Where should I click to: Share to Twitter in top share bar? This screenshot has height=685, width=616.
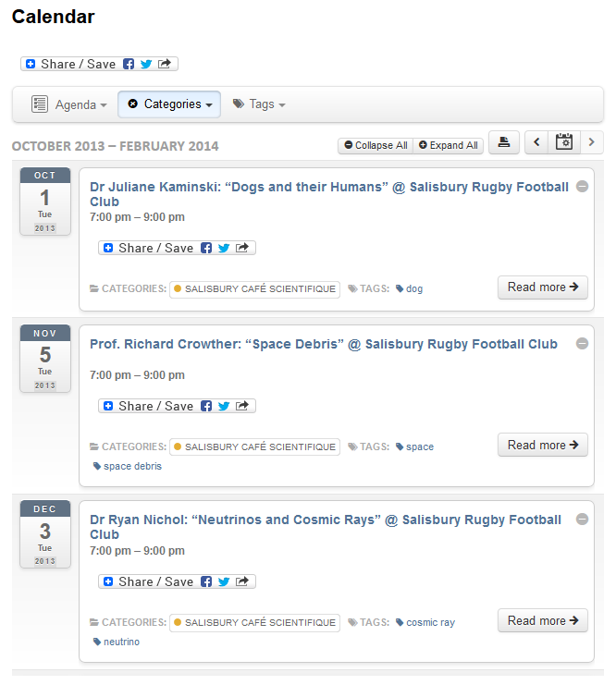tap(146, 64)
